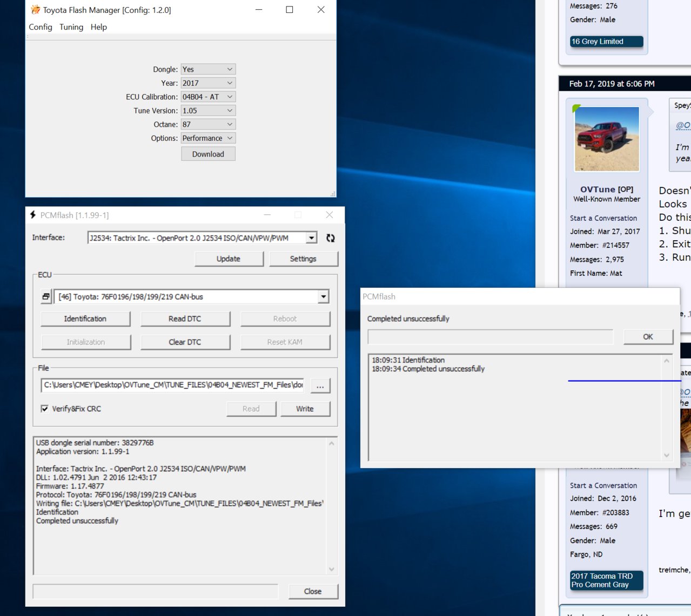The width and height of the screenshot is (691, 616).
Task: Click the Identification button
Action: pyautogui.click(x=85, y=319)
